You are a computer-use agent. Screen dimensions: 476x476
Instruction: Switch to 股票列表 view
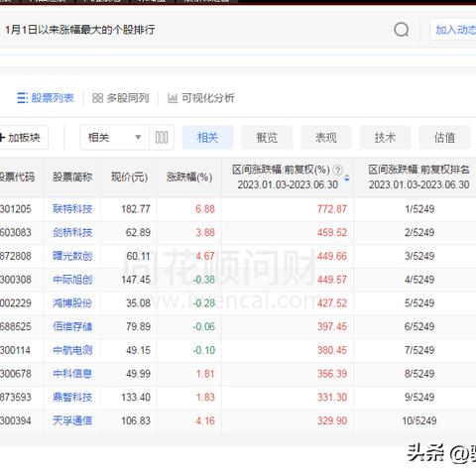[x=46, y=98]
